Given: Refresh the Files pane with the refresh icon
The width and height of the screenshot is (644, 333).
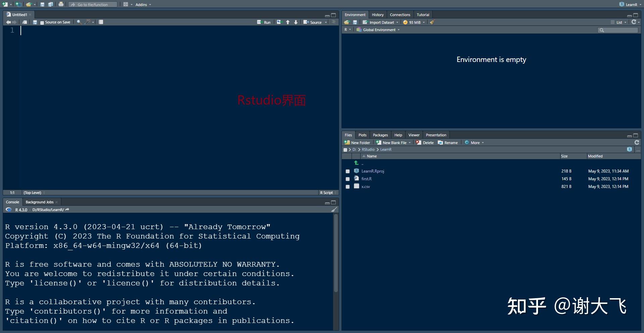Looking at the screenshot, I should [x=636, y=142].
